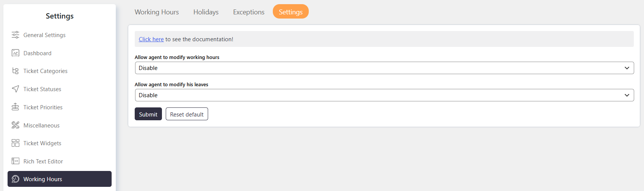The image size is (644, 191).
Task: Click the Rich Text Editor icon
Action: tap(15, 161)
